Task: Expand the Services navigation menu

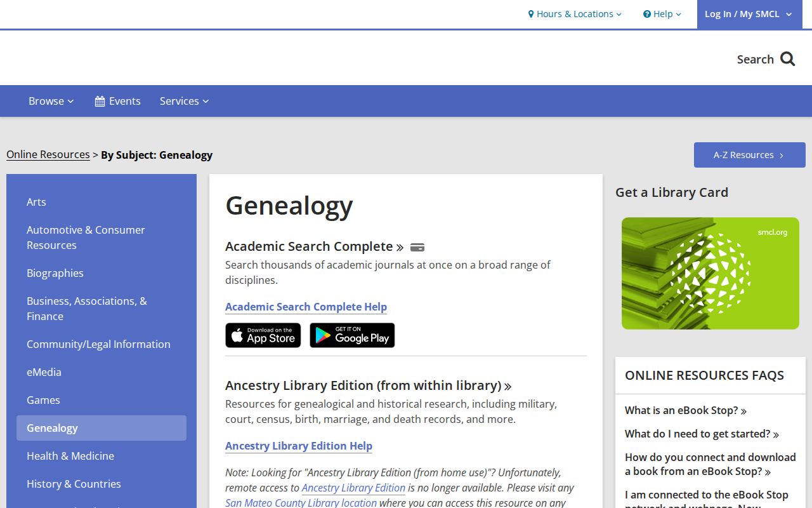Action: coord(185,101)
